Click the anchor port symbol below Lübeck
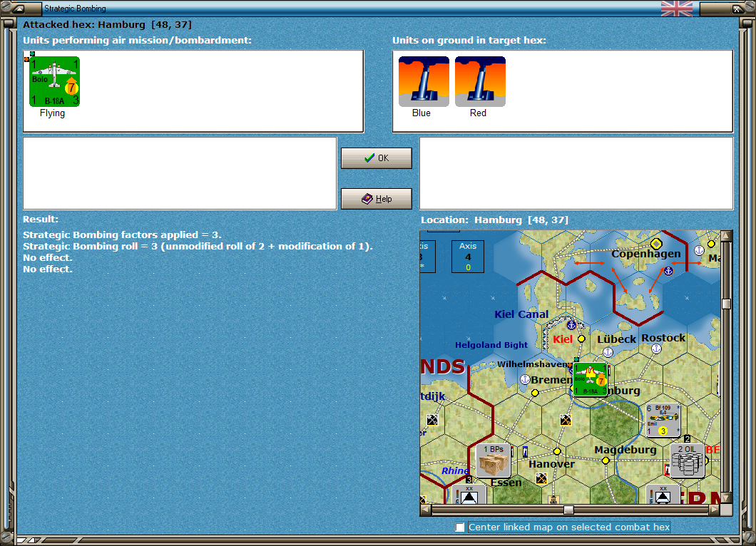 coord(607,351)
